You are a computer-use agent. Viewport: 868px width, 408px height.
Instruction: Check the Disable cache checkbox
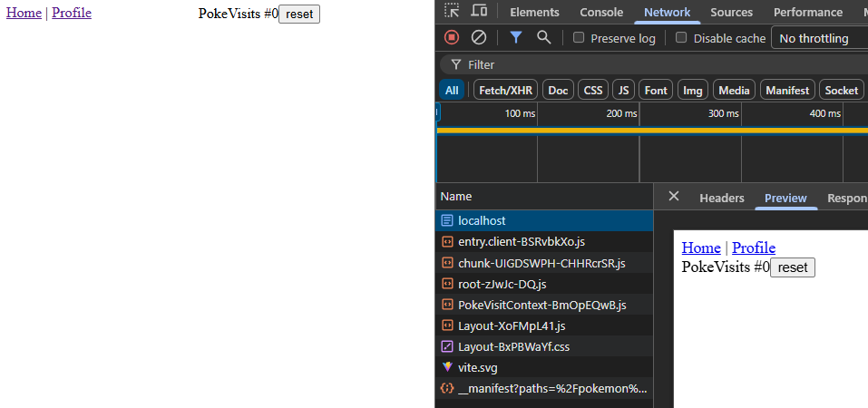pos(682,38)
